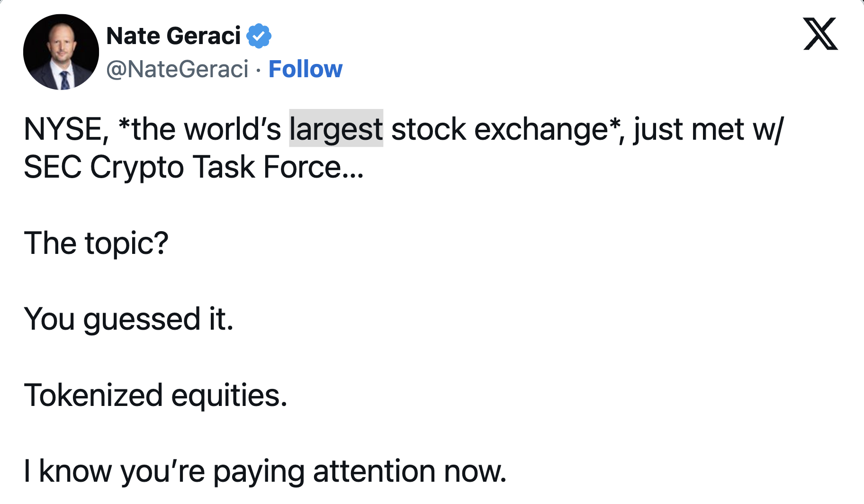Follow Nate Geraci via Follow link

coord(306,69)
